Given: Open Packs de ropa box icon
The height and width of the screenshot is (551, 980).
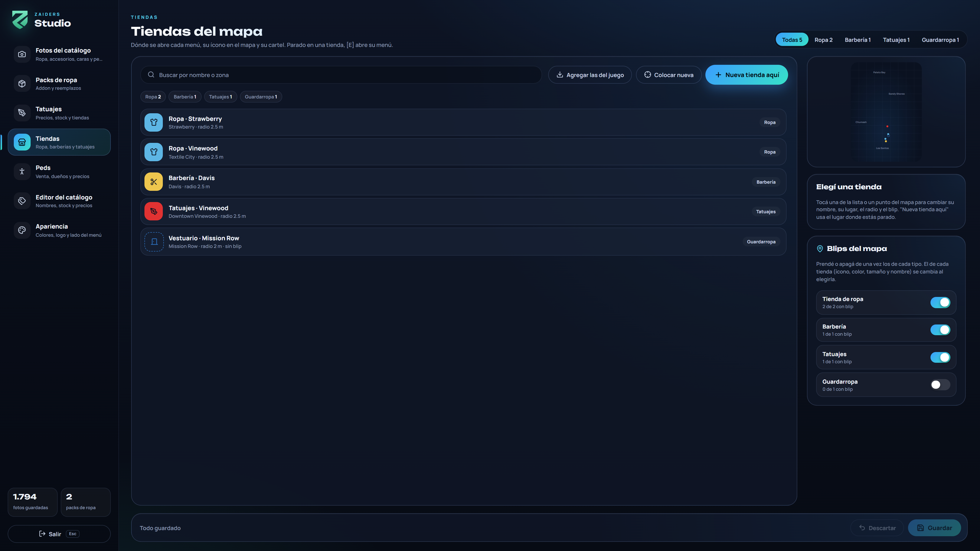Looking at the screenshot, I should point(22,83).
